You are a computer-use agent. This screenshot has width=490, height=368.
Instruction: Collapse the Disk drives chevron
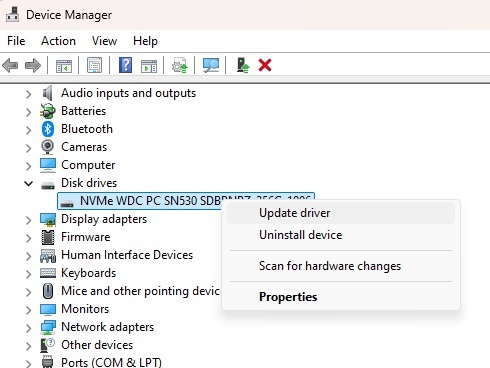coord(29,183)
